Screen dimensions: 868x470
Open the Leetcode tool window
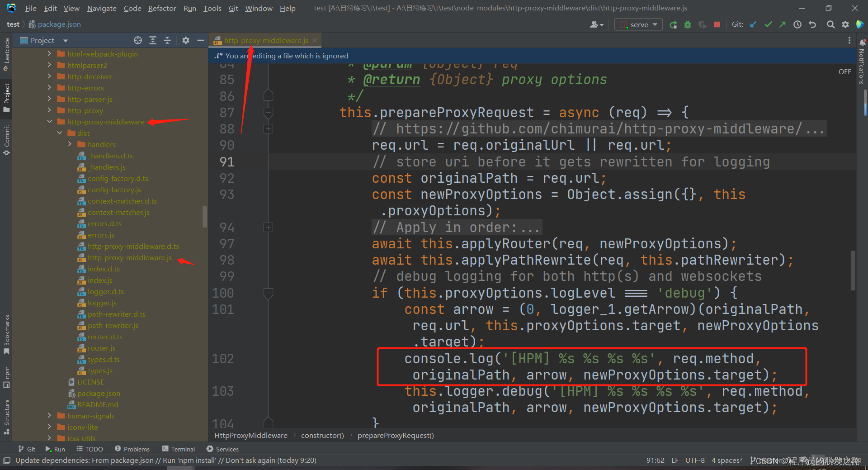(x=6, y=54)
